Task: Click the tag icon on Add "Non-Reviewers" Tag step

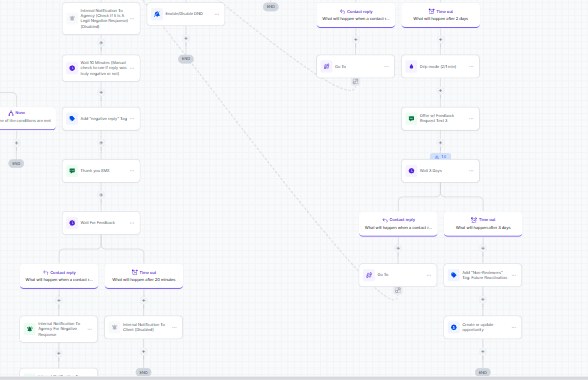Action: click(453, 275)
